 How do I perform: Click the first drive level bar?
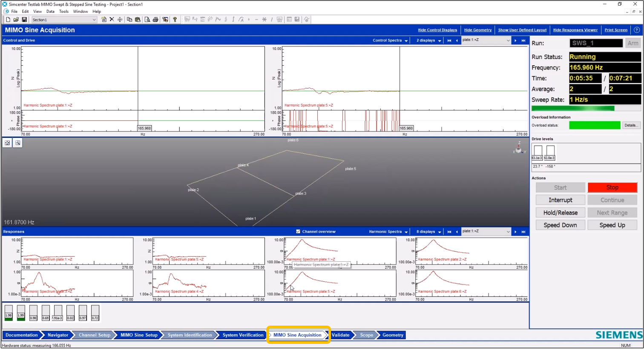(x=538, y=152)
